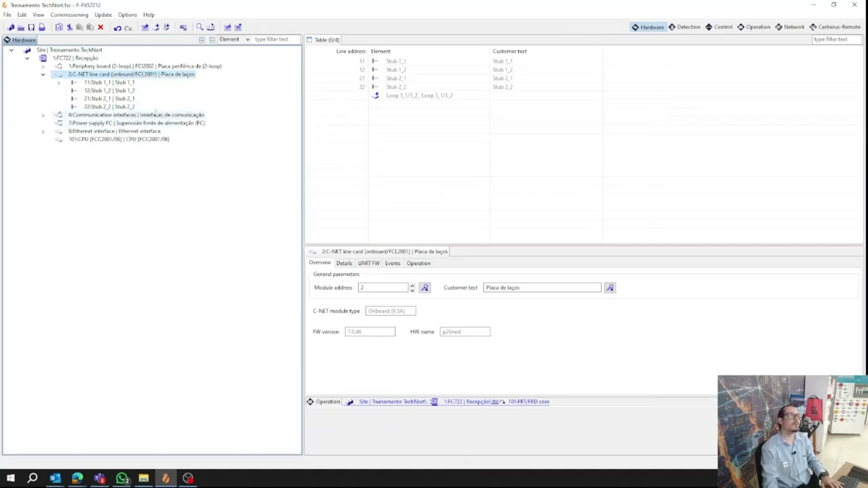Image resolution: width=868 pixels, height=488 pixels.
Task: Expand the 4:Communication interfaces node
Action: pos(43,115)
